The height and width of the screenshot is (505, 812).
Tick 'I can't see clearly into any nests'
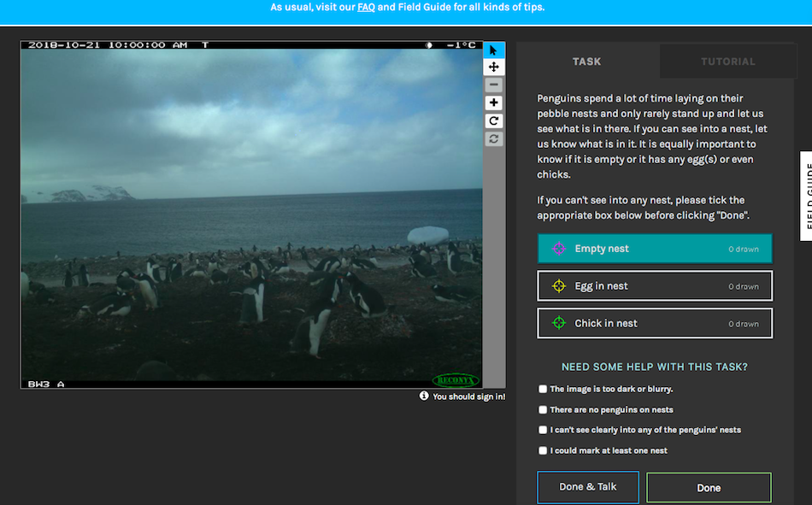coord(543,430)
